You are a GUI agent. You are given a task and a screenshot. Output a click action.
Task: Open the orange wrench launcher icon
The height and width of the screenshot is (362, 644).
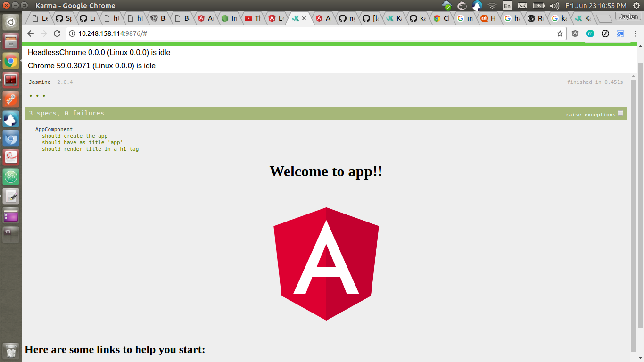pyautogui.click(x=11, y=99)
